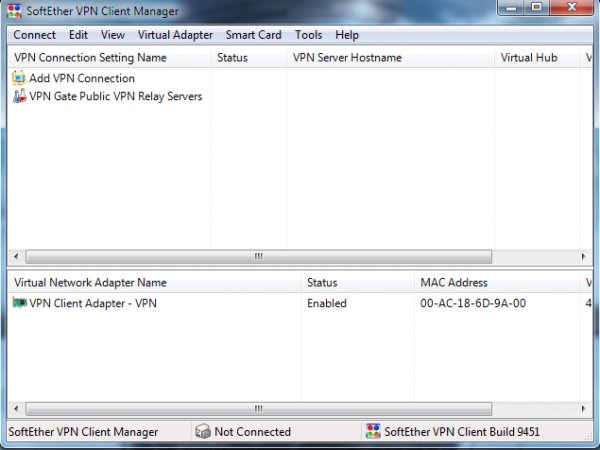The image size is (600, 450).
Task: Maximize the SoftEther VPN Client Manager window
Action: point(536,7)
